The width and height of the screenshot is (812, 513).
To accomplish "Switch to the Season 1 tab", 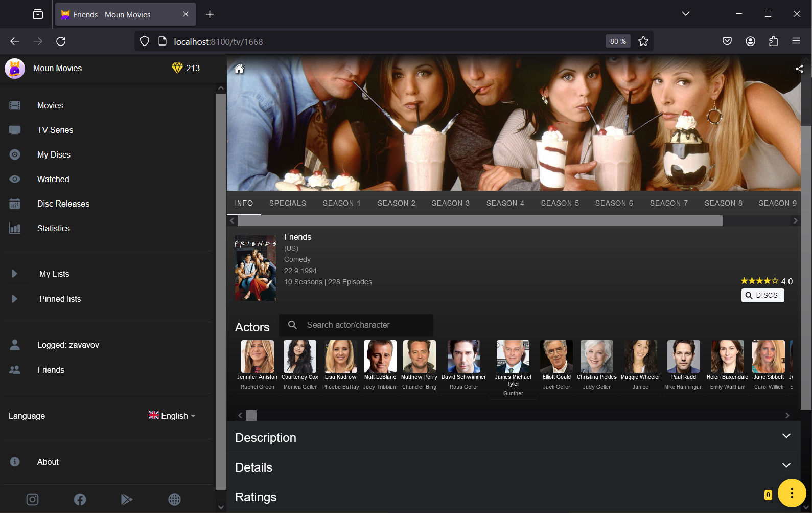I will click(x=341, y=203).
